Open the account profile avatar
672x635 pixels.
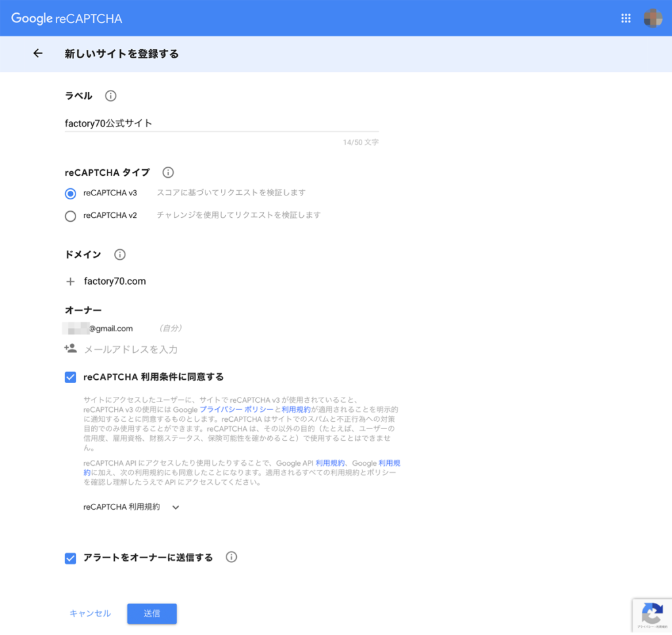653,18
